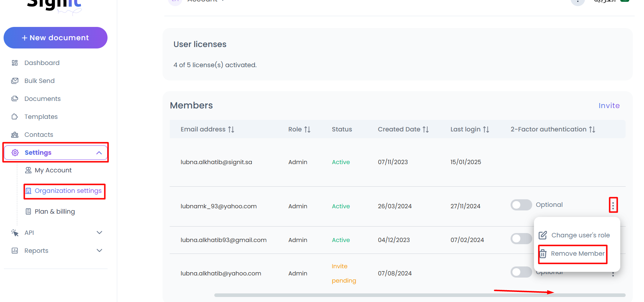Collapse the Settings section chevron
Screen dimensions: 644x302
[99, 153]
